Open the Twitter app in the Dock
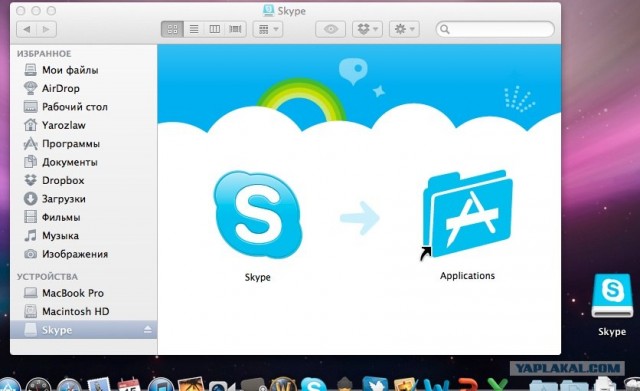The height and width of the screenshot is (391, 640). [x=375, y=385]
